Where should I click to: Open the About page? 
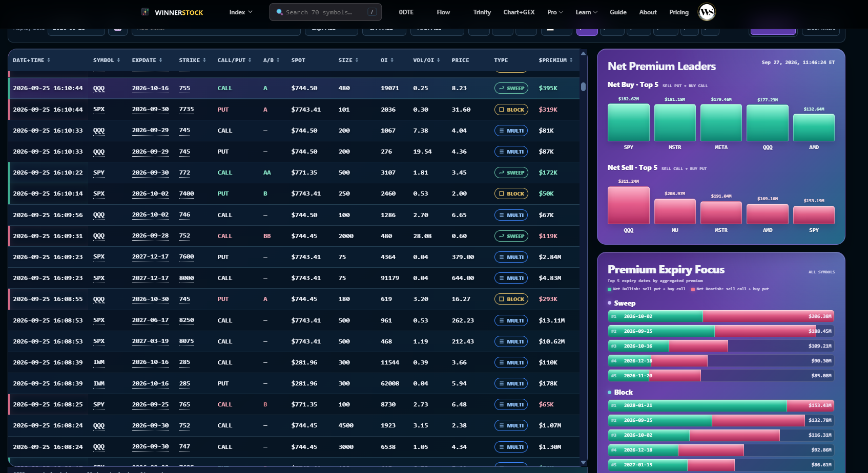click(x=648, y=12)
